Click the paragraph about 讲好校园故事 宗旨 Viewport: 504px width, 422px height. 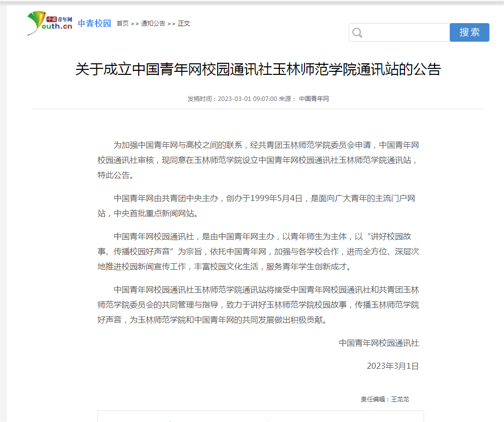click(x=258, y=251)
